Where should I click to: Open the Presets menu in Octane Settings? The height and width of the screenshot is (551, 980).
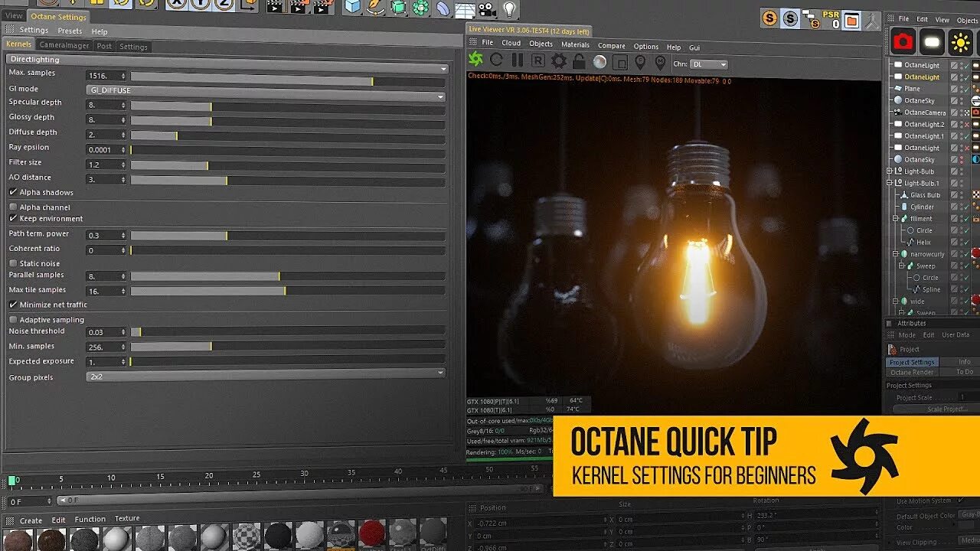coord(70,31)
